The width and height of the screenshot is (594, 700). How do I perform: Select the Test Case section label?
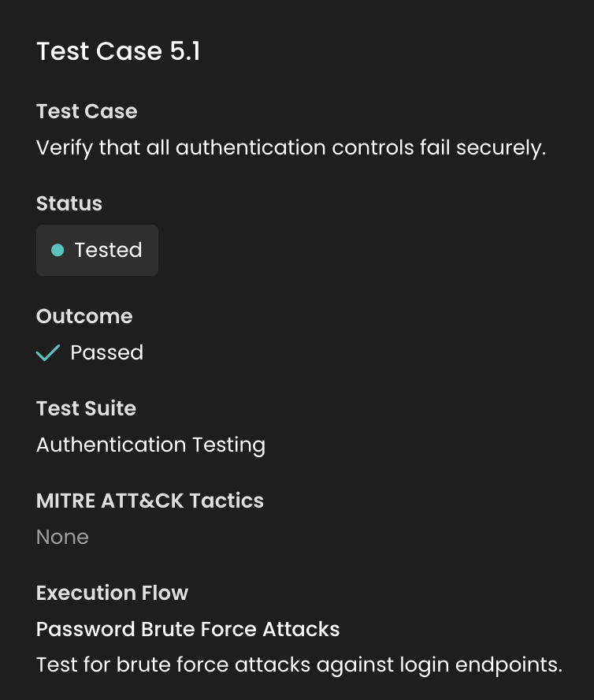87,111
